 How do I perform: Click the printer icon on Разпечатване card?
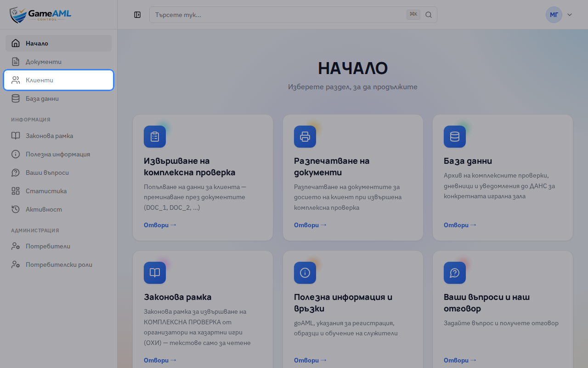coord(305,137)
